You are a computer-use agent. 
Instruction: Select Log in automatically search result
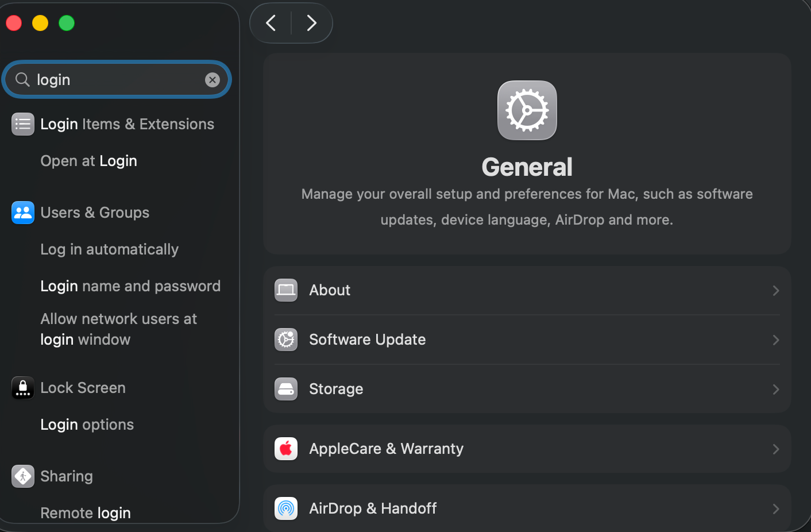pos(109,249)
